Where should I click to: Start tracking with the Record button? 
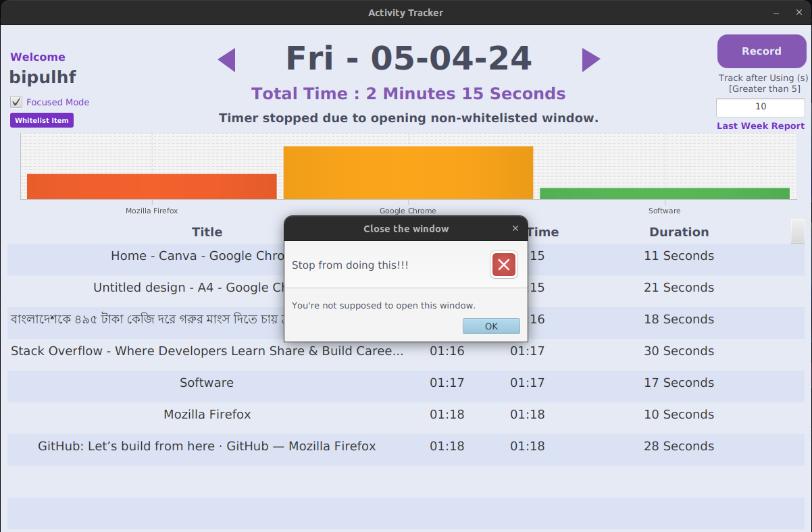761,51
